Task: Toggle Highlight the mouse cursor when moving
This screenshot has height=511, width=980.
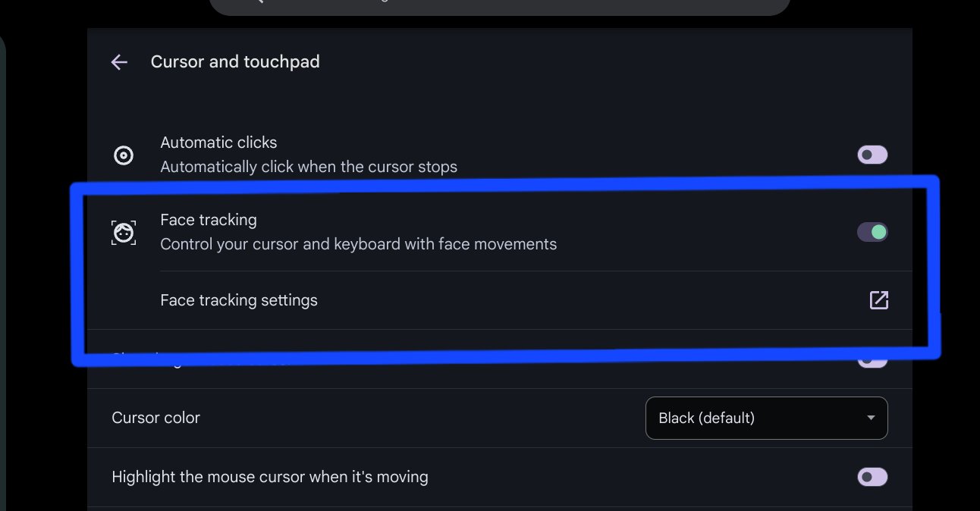Action: pyautogui.click(x=872, y=477)
